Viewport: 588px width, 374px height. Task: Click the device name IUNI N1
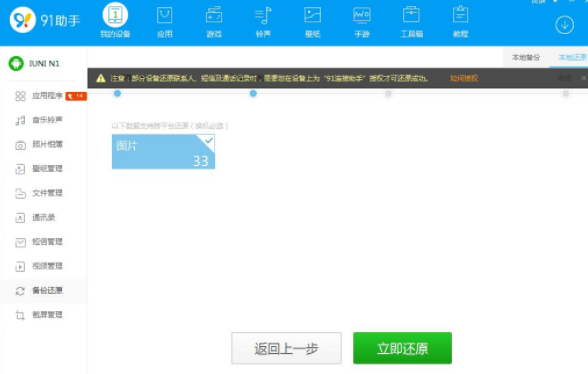[x=44, y=64]
